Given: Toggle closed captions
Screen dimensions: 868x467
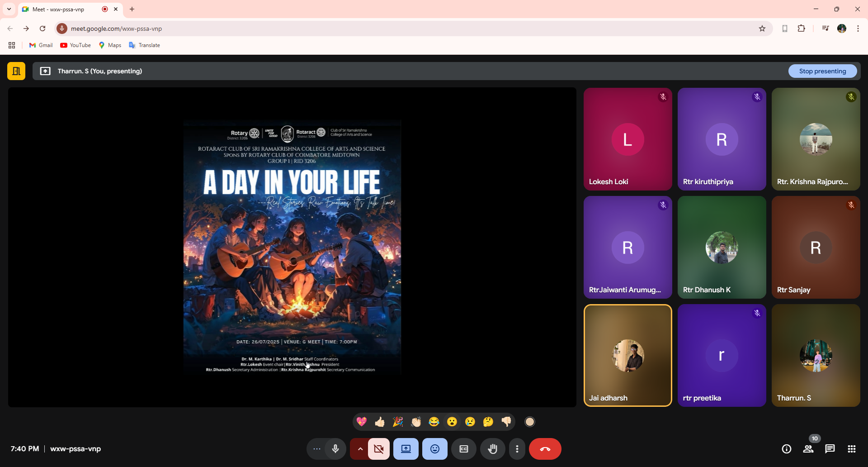Looking at the screenshot, I should click(464, 449).
